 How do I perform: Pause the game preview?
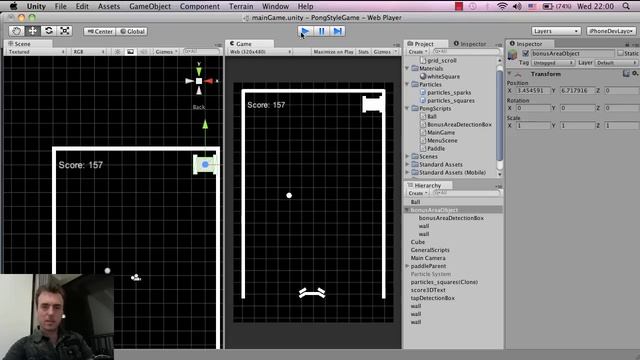[x=321, y=31]
